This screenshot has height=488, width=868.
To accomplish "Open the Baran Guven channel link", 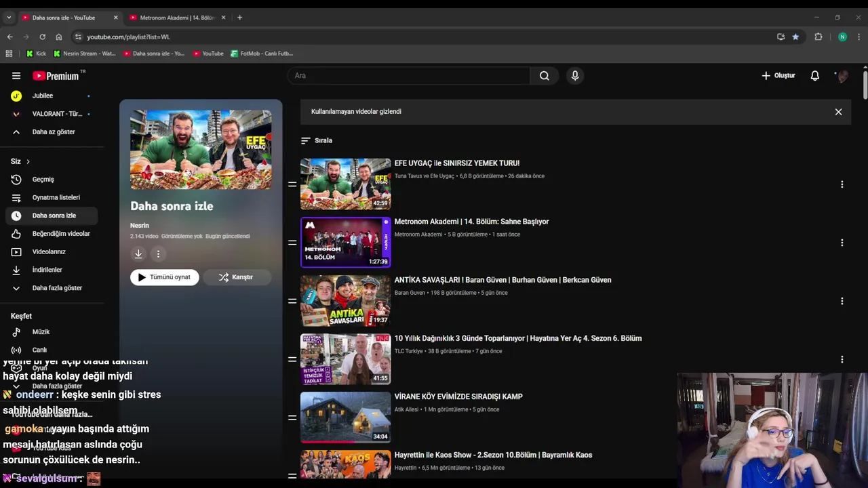I will (410, 293).
